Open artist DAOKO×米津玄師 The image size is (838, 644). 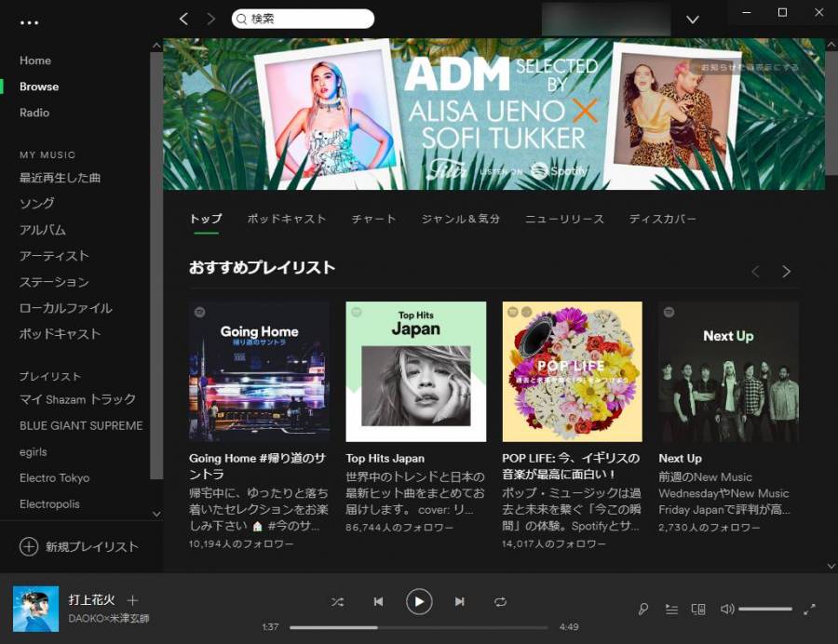(x=109, y=618)
